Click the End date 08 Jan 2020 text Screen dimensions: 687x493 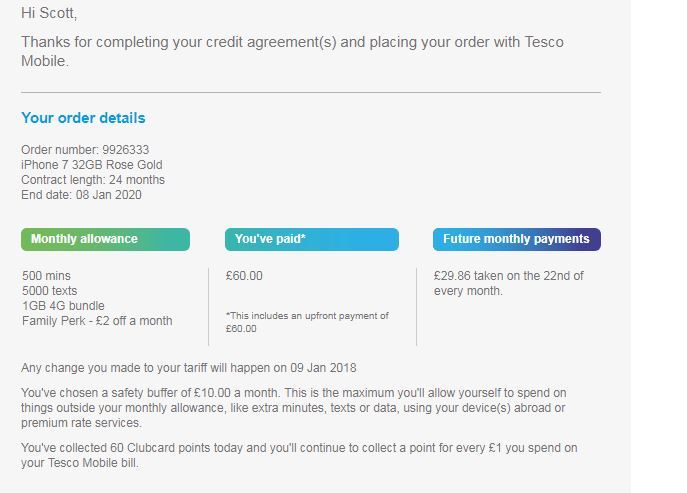click(81, 195)
